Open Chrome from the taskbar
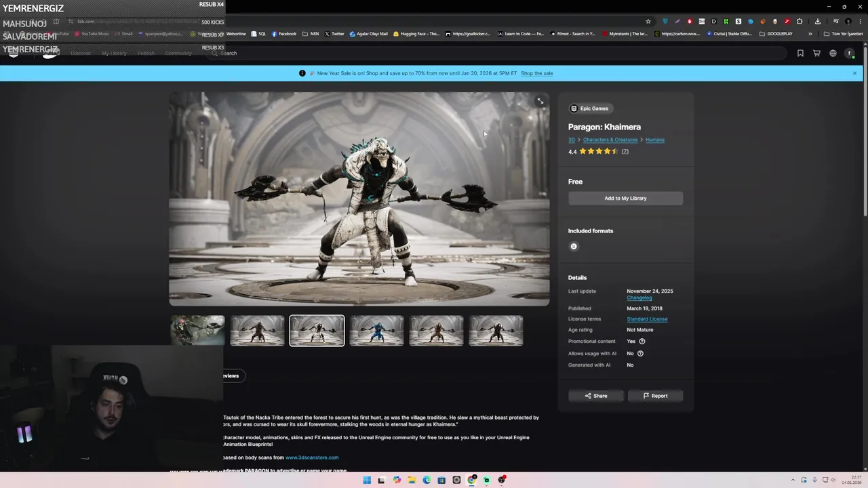Image resolution: width=868 pixels, height=488 pixels. coord(471,480)
